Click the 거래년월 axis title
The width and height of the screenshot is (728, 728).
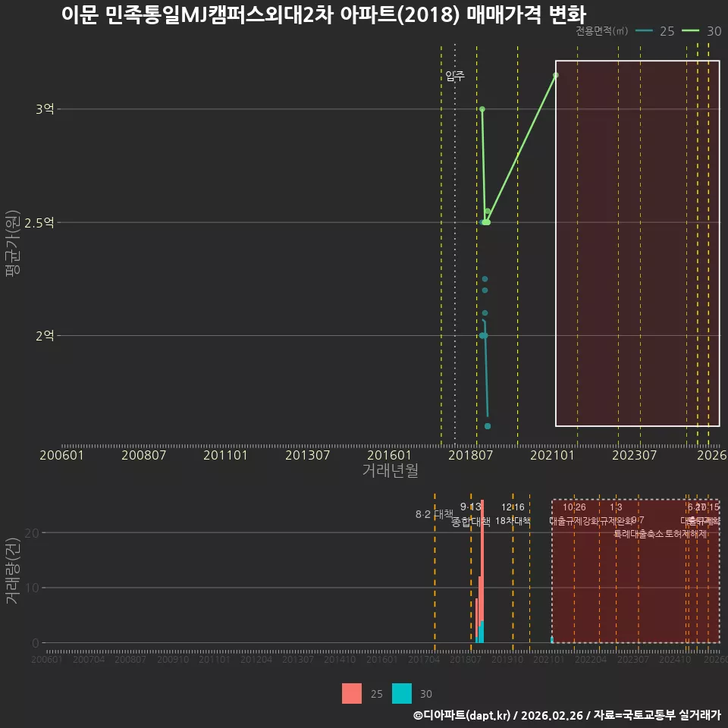(390, 470)
